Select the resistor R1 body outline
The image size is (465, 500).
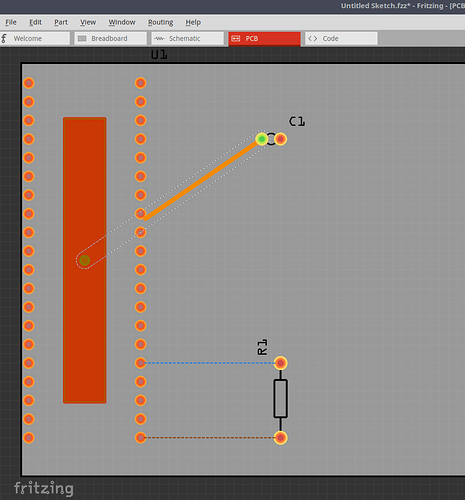(x=280, y=399)
